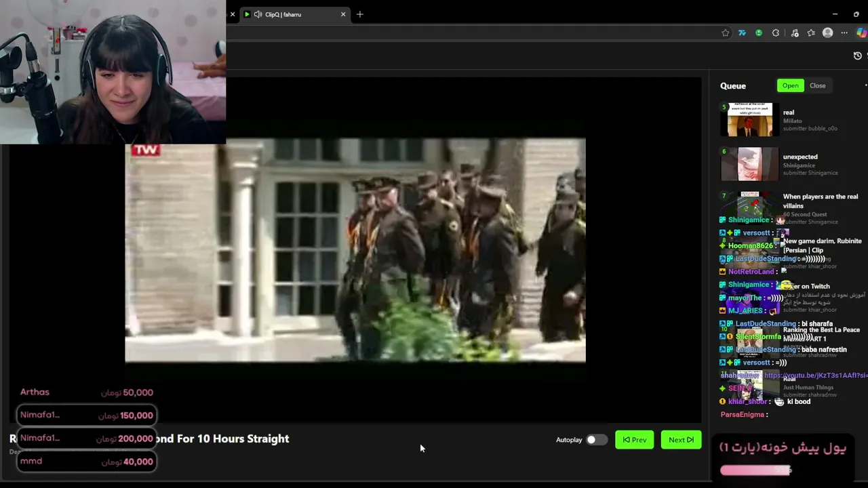868x488 pixels.
Task: Click the Nimafa1 150,000 donation entry
Action: [x=87, y=415]
